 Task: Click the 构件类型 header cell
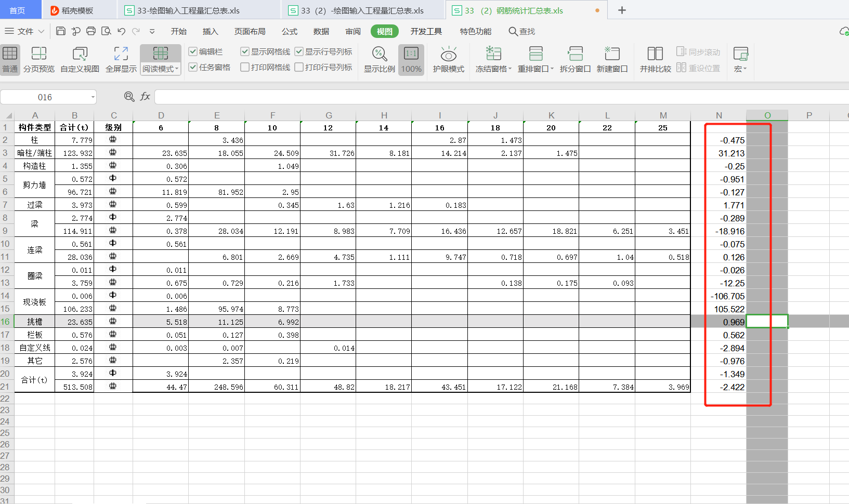[x=35, y=127]
